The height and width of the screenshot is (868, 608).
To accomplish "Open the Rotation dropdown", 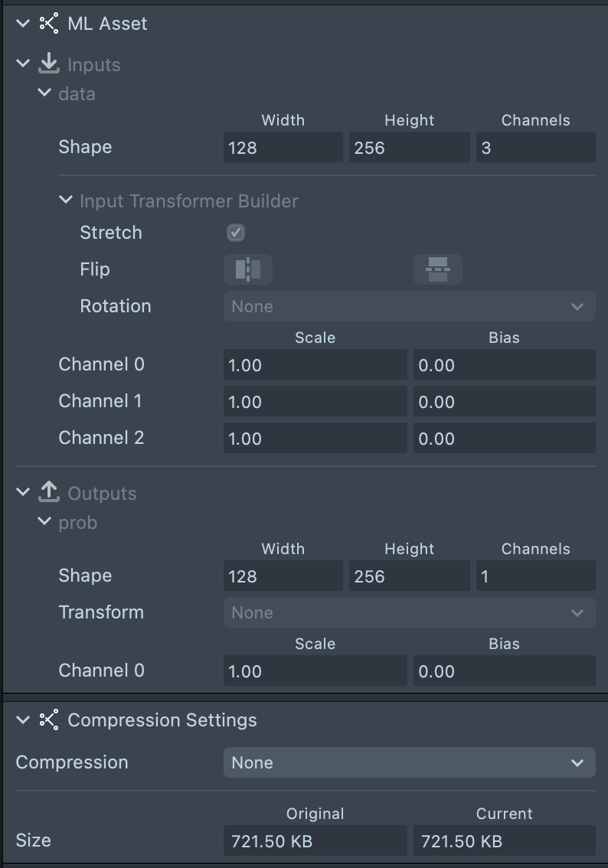I will coord(409,306).
